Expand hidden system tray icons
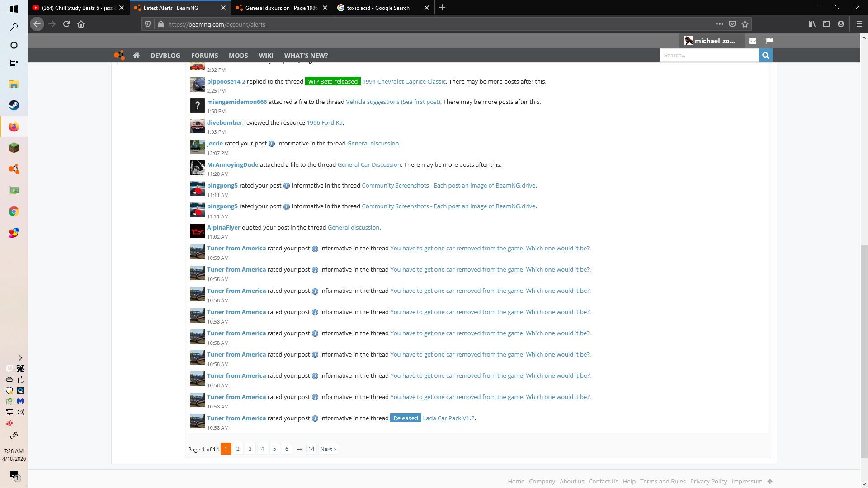This screenshot has height=488, width=868. [x=20, y=358]
